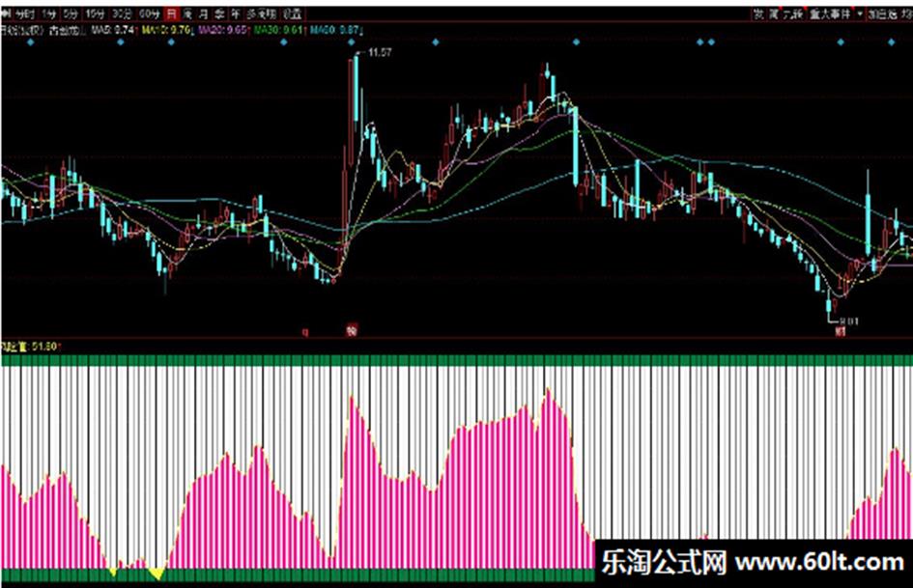The image size is (913, 588).
Task: Click the 11.57 high price label
Action: 380,52
